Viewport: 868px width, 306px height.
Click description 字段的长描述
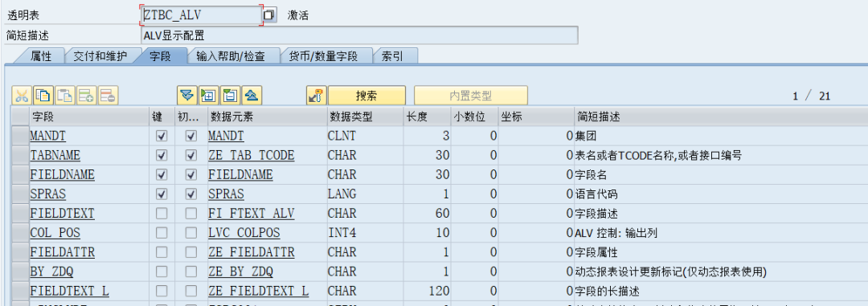click(608, 291)
